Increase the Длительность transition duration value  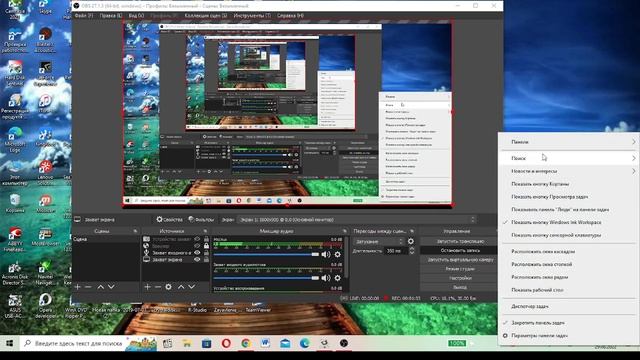click(411, 249)
